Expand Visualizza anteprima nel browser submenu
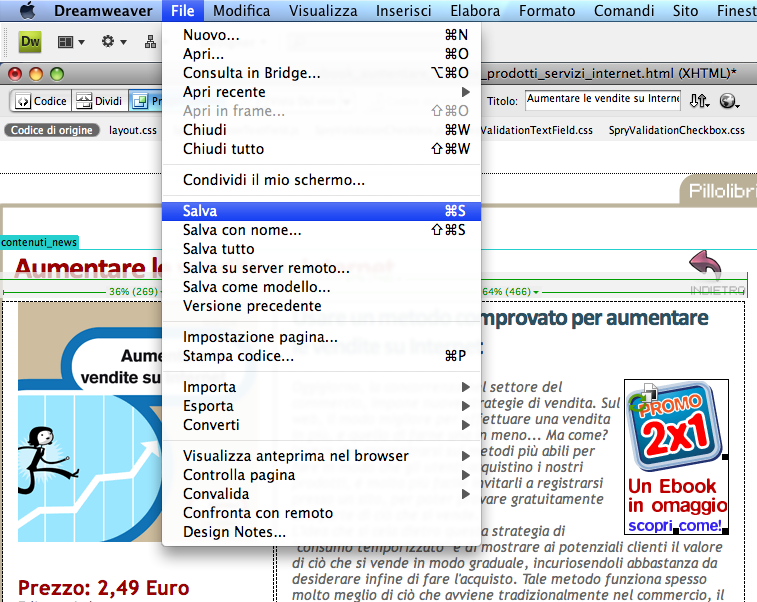 pos(321,456)
